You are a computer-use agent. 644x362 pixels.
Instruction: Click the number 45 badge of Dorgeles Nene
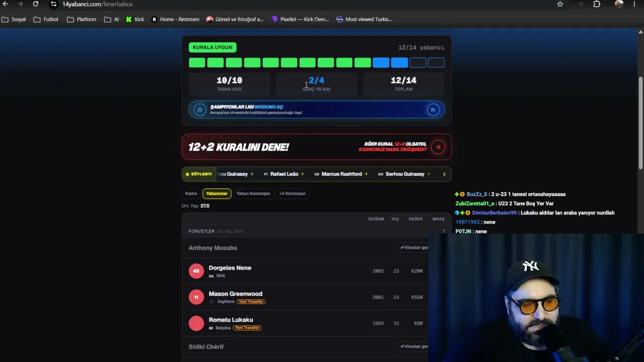click(x=196, y=271)
